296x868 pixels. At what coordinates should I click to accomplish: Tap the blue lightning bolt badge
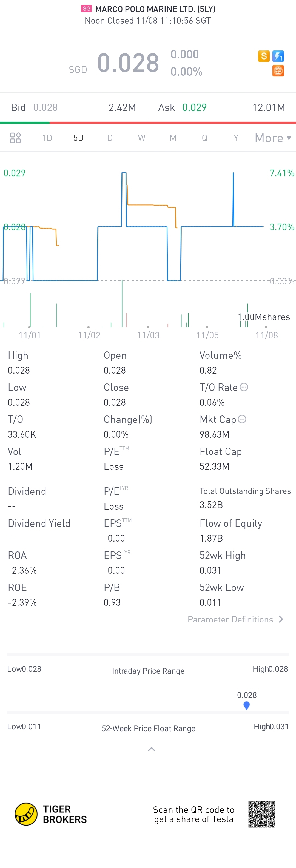pyautogui.click(x=278, y=56)
